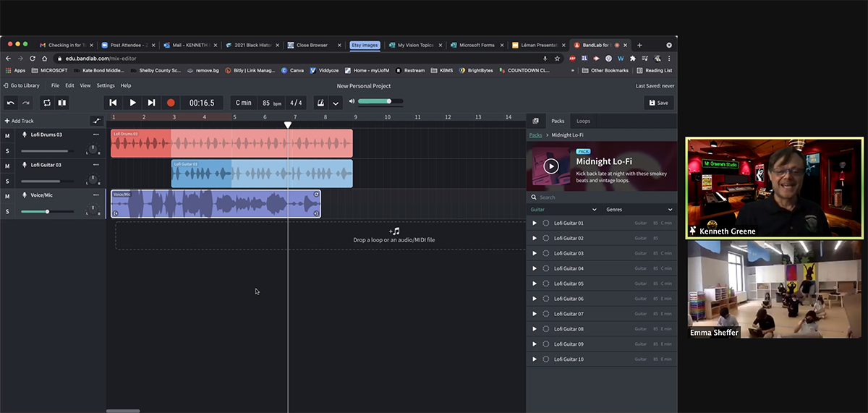868x413 pixels.
Task: Select the Lofi Guitar 05 loop name
Action: (569, 284)
